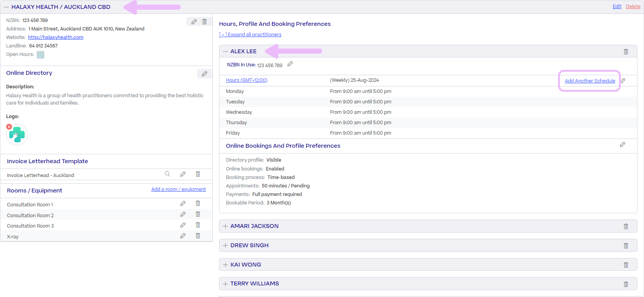The height and width of the screenshot is (297, 644).
Task: Click the 'Online bookings: Enabled' value
Action: 275,169
